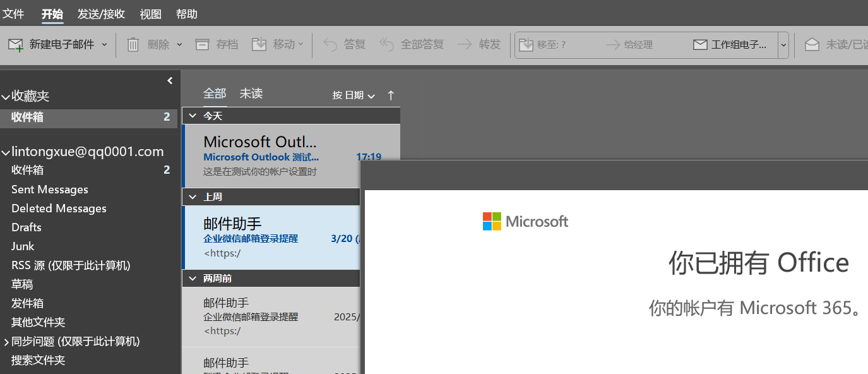Click the Reply All icon
This screenshot has width=868, height=374.
coord(386,45)
